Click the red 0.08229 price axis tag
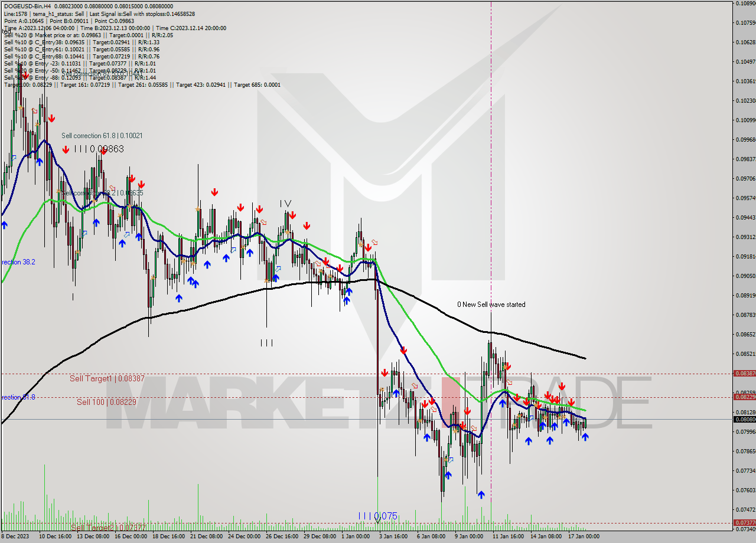 point(744,397)
